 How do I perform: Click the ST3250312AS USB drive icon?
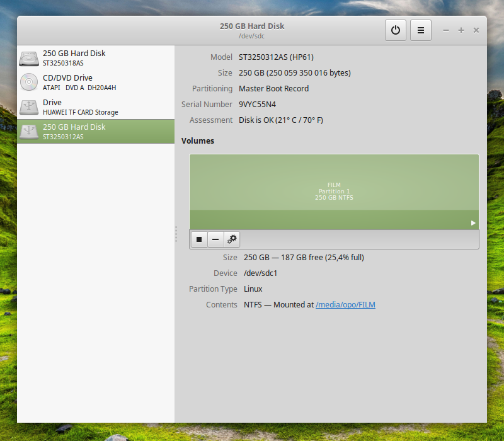click(x=29, y=132)
